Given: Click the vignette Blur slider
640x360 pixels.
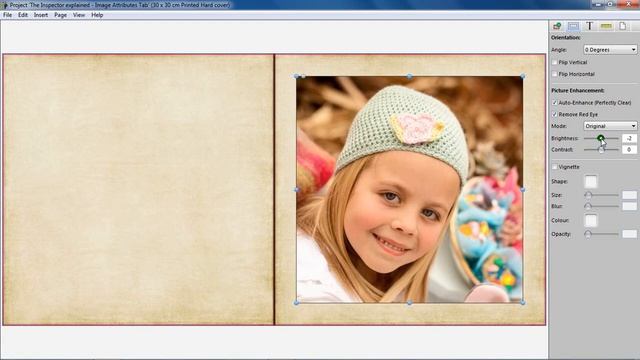Looking at the screenshot, I should pyautogui.click(x=602, y=207).
